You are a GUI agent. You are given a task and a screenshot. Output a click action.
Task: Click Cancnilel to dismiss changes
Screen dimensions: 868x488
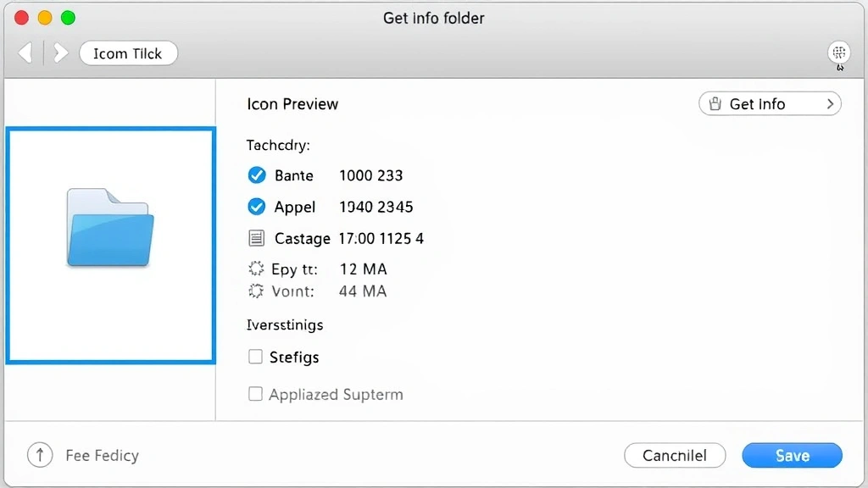pos(675,455)
